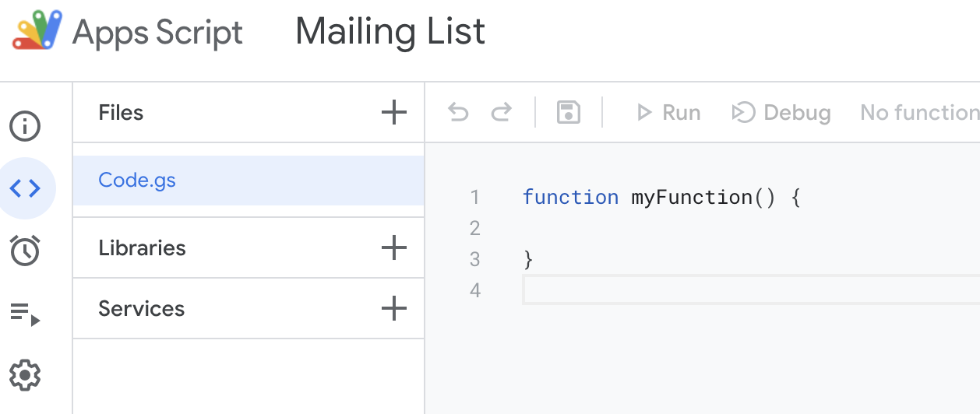Viewport: 980px width, 414px height.
Task: Switch to the Editor code icon
Action: click(25, 188)
